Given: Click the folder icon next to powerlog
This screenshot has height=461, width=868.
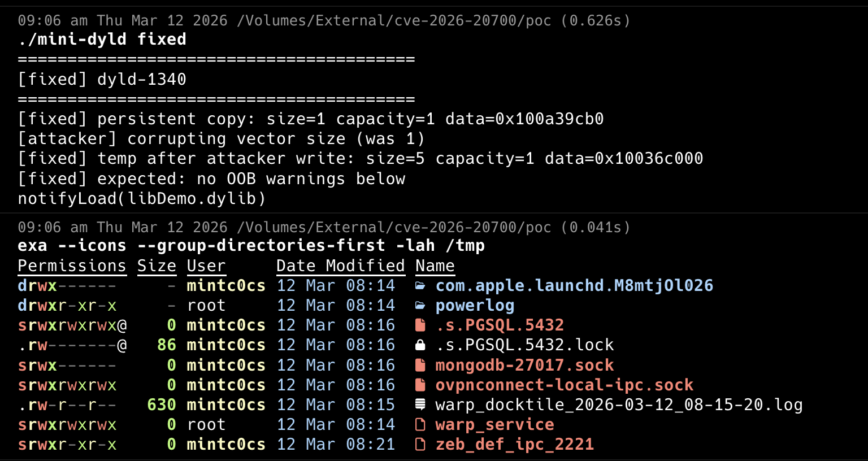Looking at the screenshot, I should (420, 306).
